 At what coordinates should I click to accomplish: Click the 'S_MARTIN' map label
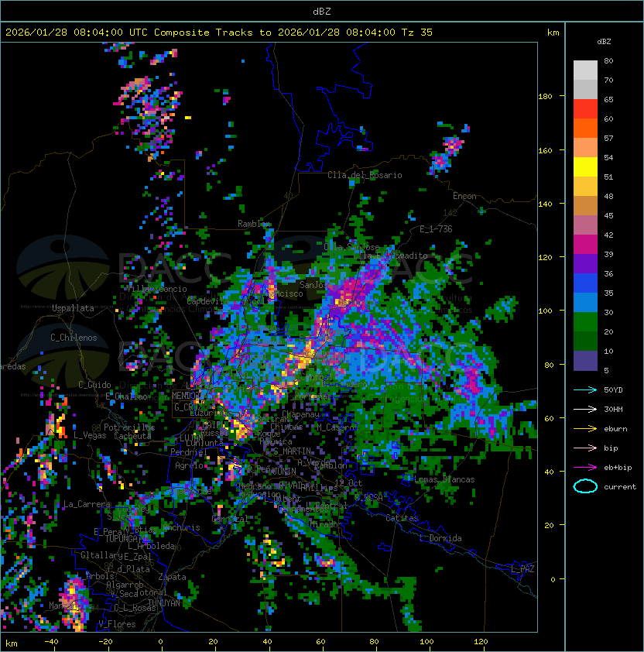point(292,451)
